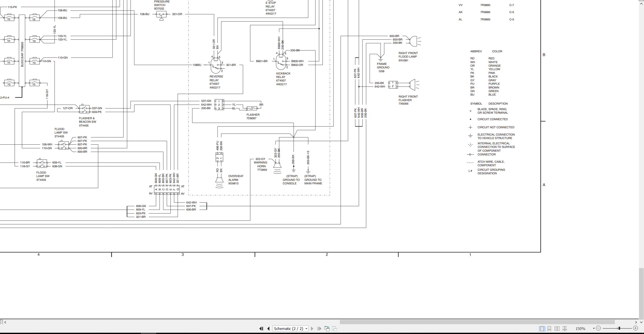Click the KICKBACK RELAY label
This screenshot has width=644, height=334.
[283, 75]
